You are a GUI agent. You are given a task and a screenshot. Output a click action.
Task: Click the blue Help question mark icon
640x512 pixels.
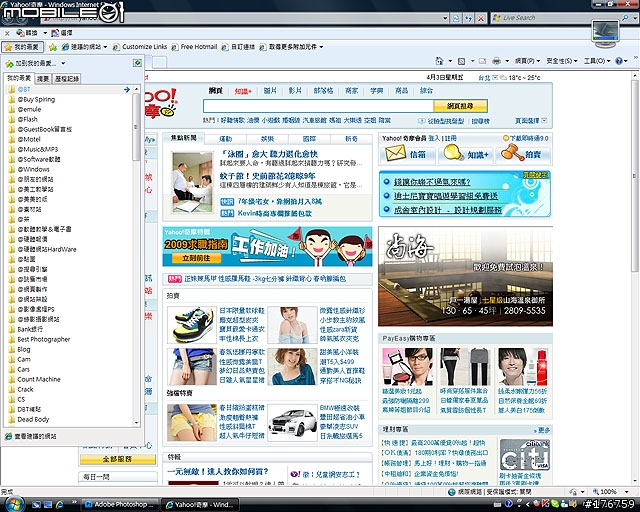coord(619,61)
